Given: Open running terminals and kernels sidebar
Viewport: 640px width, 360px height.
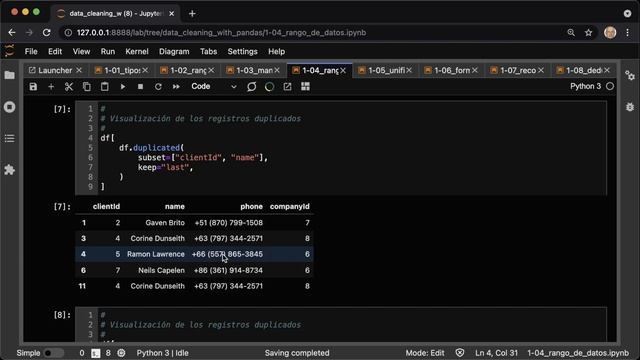Looking at the screenshot, I should click(9, 107).
